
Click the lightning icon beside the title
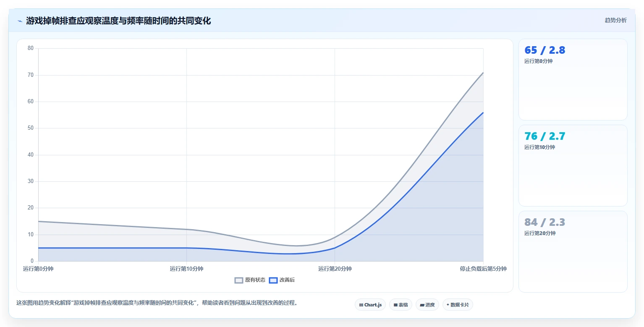pyautogui.click(x=20, y=21)
